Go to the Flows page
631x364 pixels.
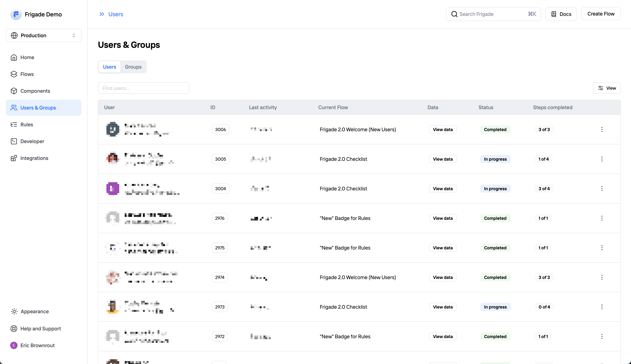27,74
